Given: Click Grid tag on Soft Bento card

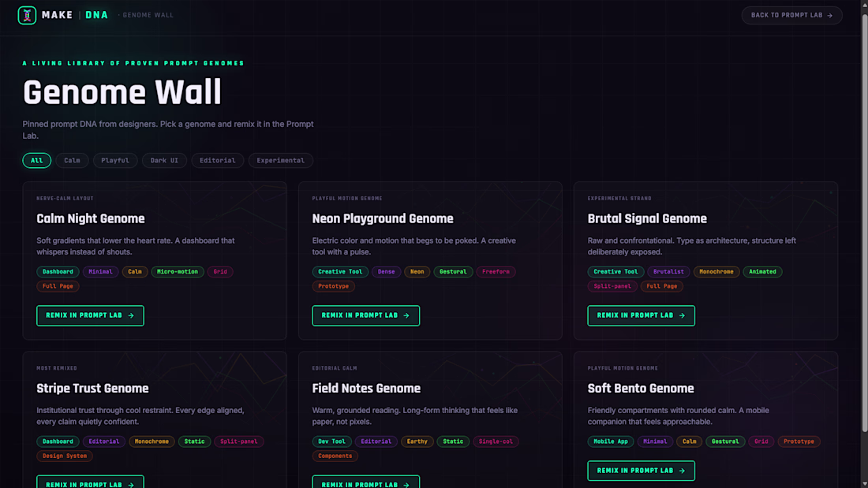Looking at the screenshot, I should [x=761, y=441].
